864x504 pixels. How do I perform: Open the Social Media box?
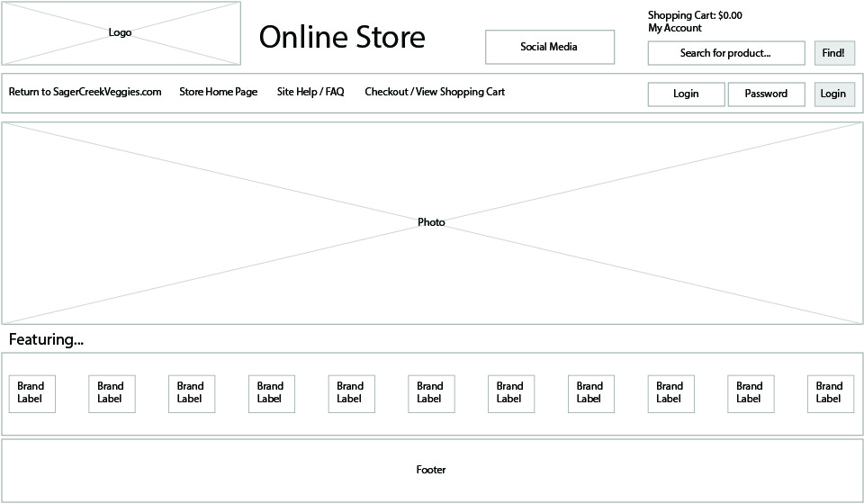pyautogui.click(x=549, y=47)
